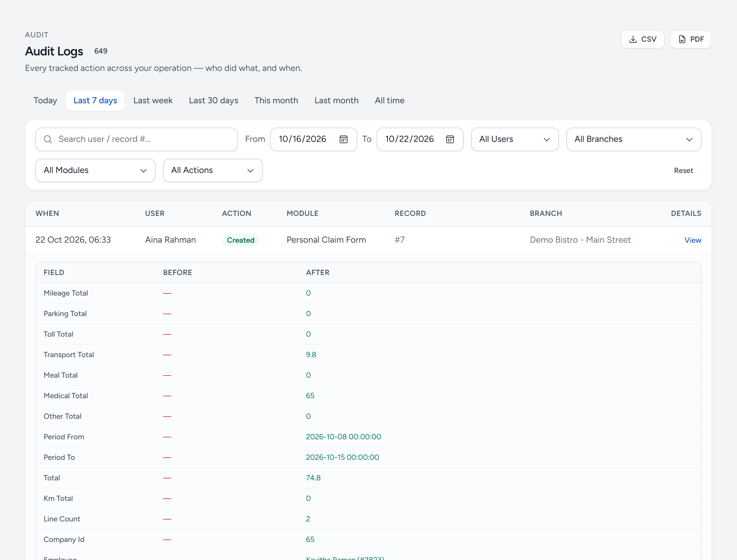Click the Company Id field label
The width and height of the screenshot is (737, 560).
(x=64, y=539)
